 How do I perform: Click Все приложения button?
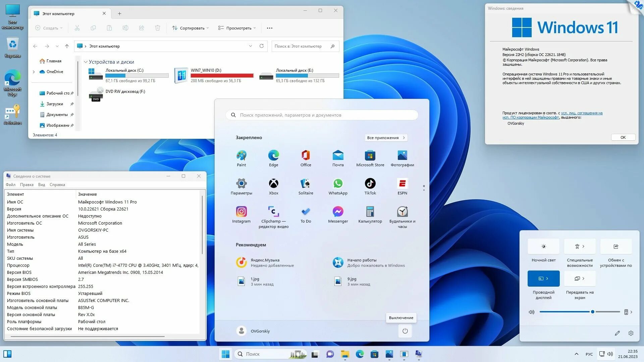click(x=386, y=138)
